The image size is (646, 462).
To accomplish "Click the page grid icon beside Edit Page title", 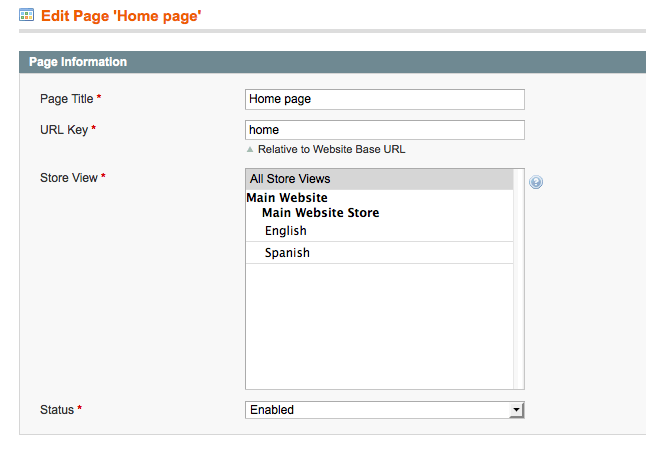I will [26, 15].
